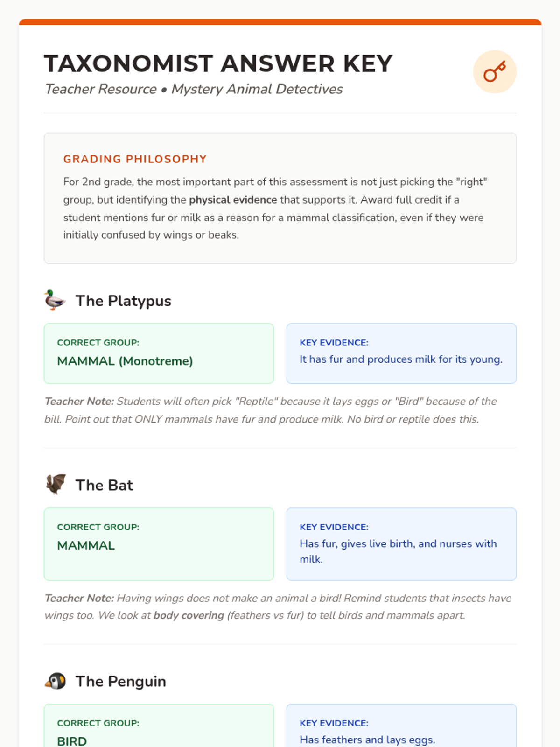Click the bold 'physical evidence' text
Viewport: 560px width, 747px height.
coord(233,200)
